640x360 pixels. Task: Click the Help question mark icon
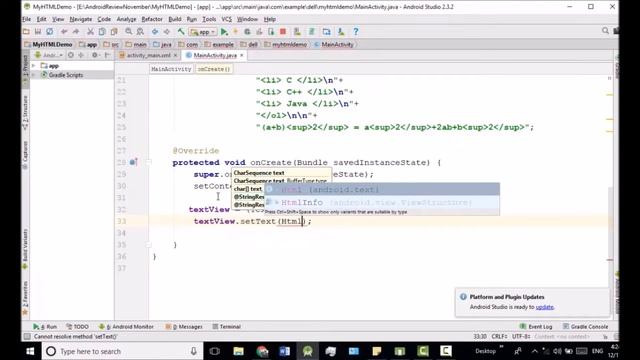[356, 31]
